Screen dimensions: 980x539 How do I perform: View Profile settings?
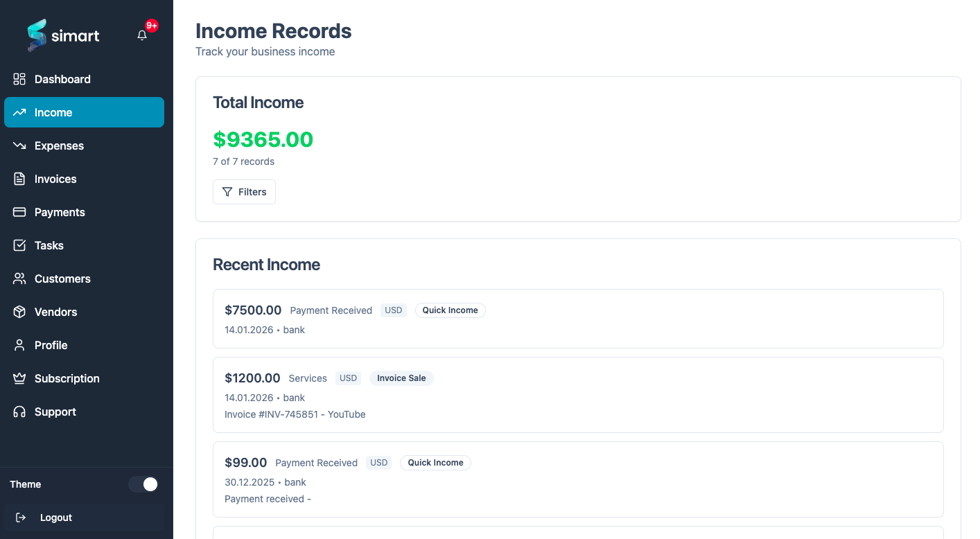(x=84, y=345)
